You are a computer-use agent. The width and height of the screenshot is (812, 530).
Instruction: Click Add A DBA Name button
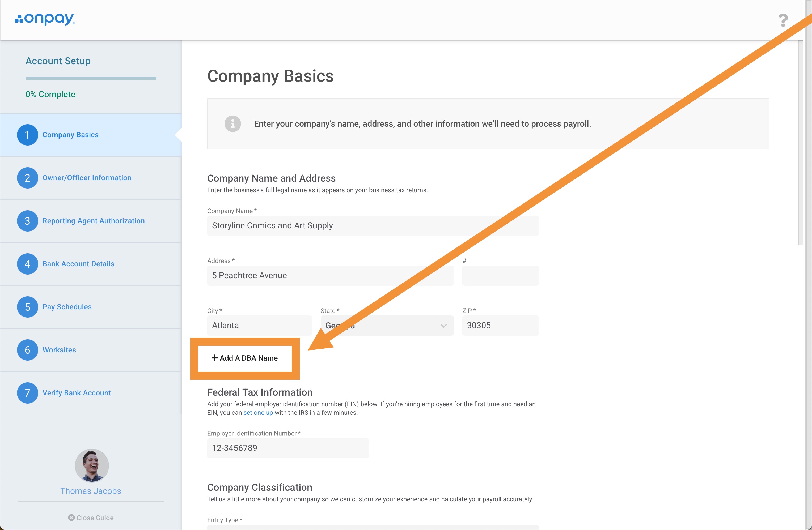click(245, 358)
